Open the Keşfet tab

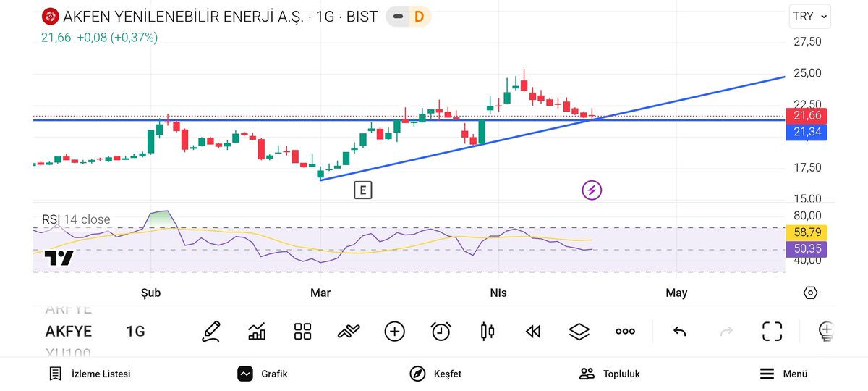pos(435,374)
